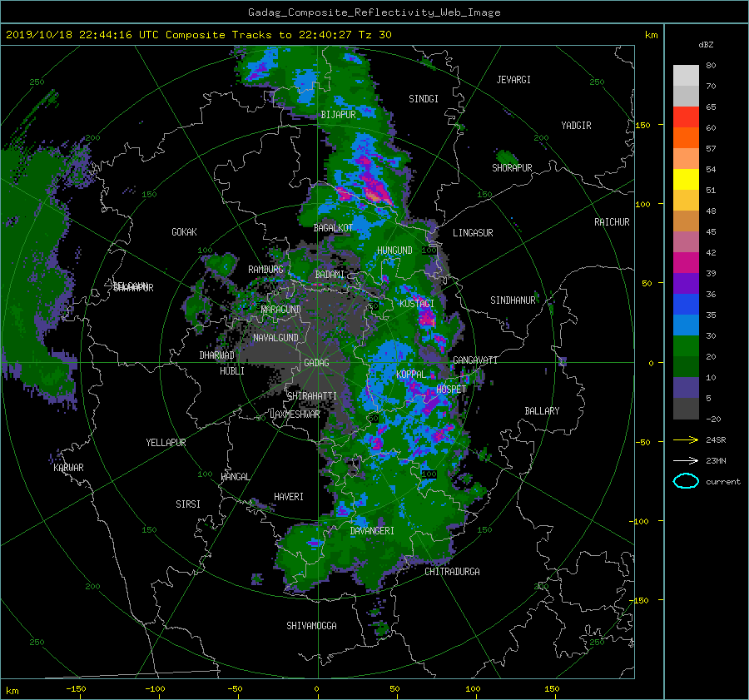Click the HANGAL label
This screenshot has height=700, width=749.
point(236,477)
